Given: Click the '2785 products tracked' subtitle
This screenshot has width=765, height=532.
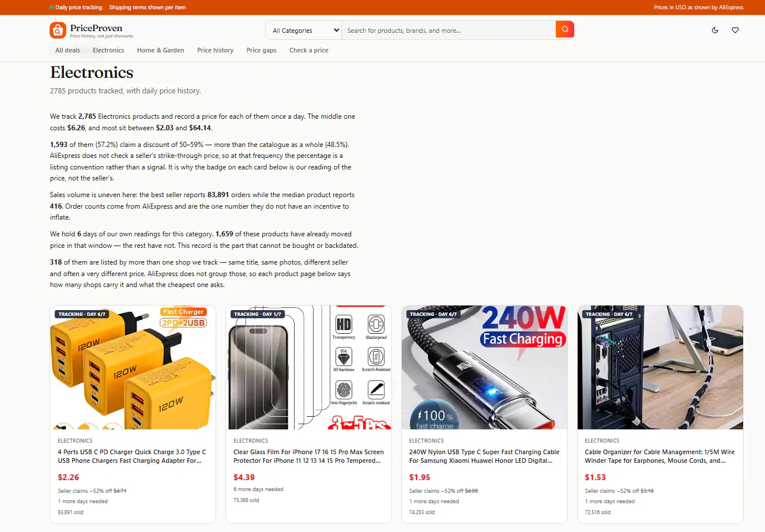Looking at the screenshot, I should [x=125, y=90].
